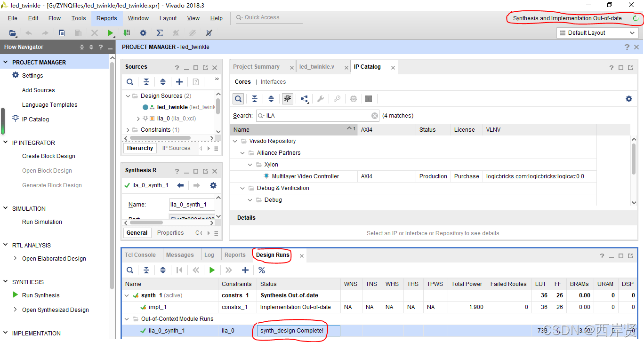Image resolution: width=644 pixels, height=342 pixels.
Task: Create new run with plus in Design Runs
Action: tap(245, 270)
